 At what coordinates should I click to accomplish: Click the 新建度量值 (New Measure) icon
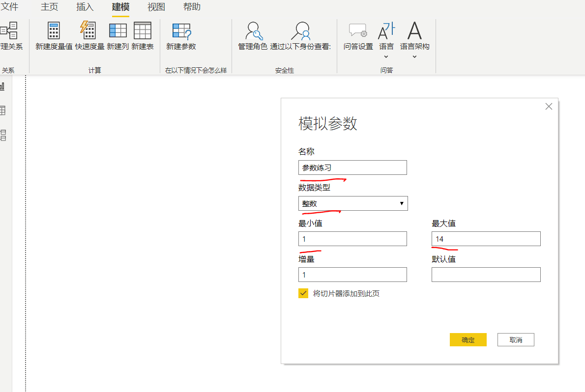pos(54,30)
